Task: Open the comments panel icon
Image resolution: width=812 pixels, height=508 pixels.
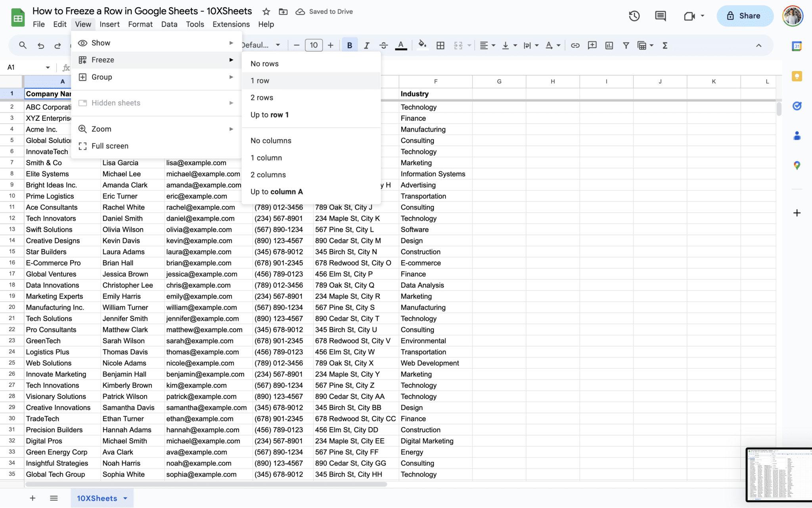Action: [660, 16]
